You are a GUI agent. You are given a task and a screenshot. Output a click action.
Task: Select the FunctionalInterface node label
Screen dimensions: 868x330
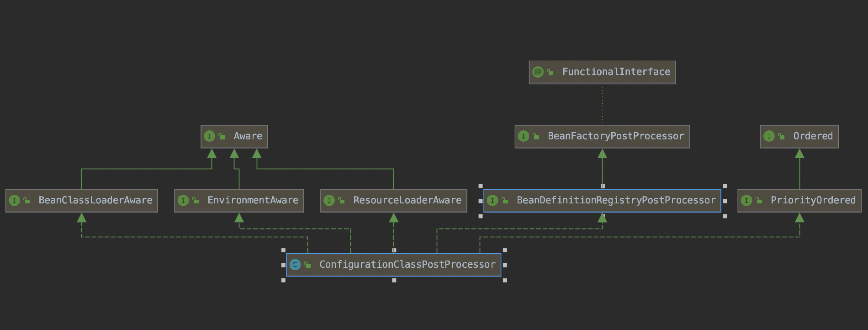(616, 72)
